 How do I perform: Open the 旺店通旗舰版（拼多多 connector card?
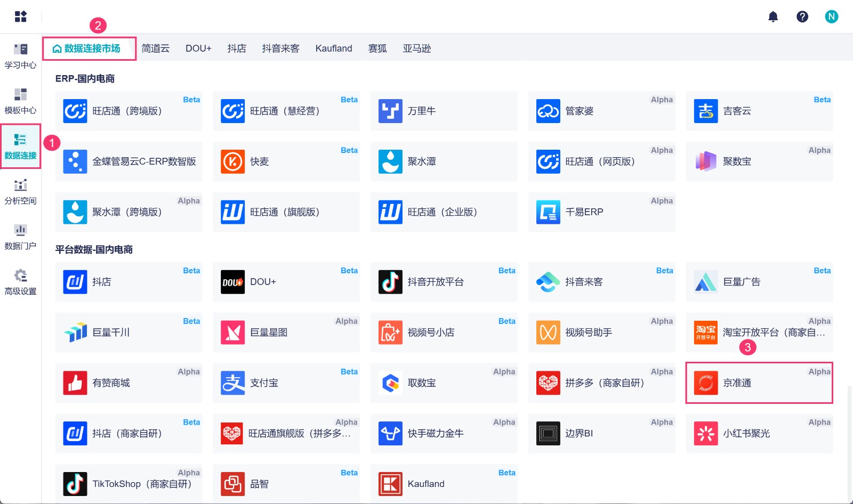(x=286, y=434)
